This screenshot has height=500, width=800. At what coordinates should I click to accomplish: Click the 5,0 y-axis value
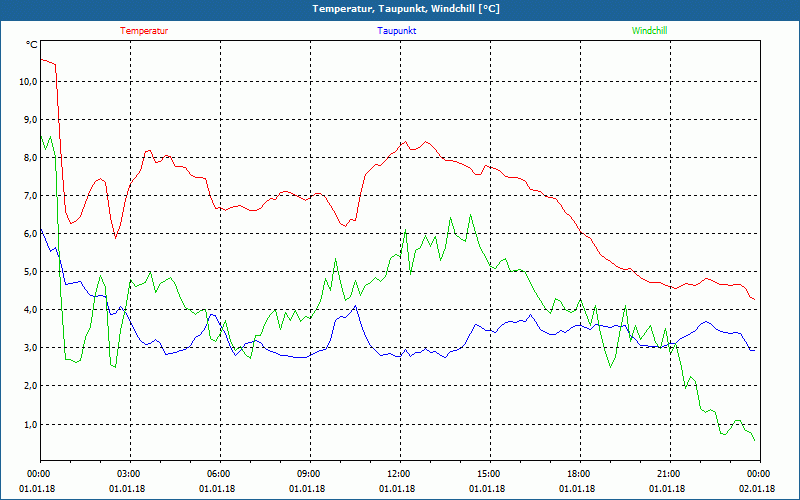pos(31,271)
